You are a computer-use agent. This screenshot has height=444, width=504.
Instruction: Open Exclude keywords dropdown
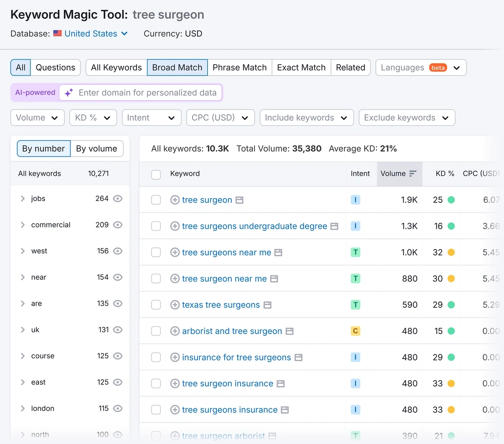[x=407, y=118]
